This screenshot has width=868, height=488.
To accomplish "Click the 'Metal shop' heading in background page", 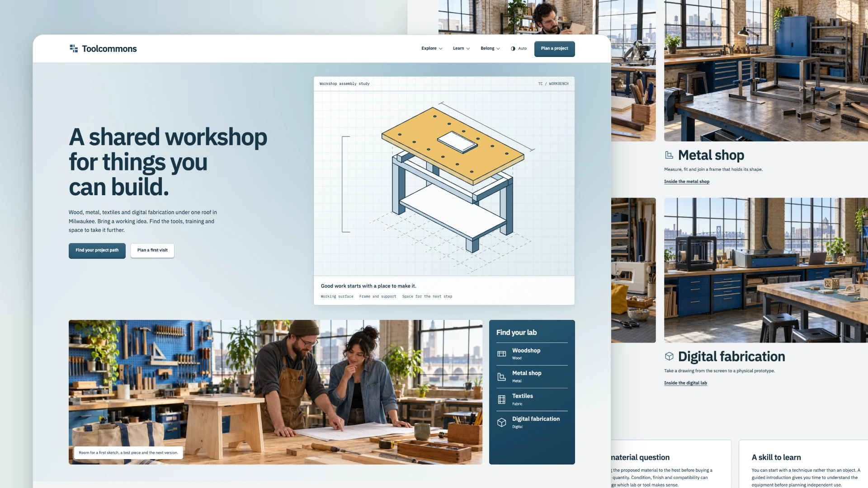I will click(x=711, y=155).
